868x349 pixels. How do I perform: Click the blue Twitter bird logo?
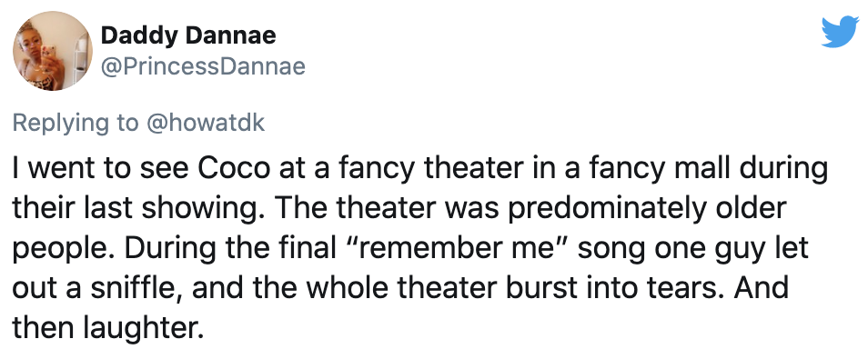(x=840, y=32)
